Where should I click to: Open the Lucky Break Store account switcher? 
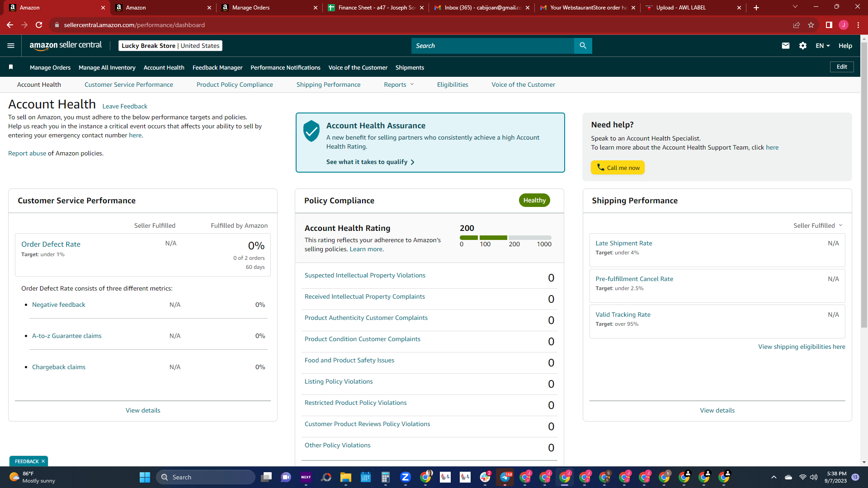tap(170, 46)
